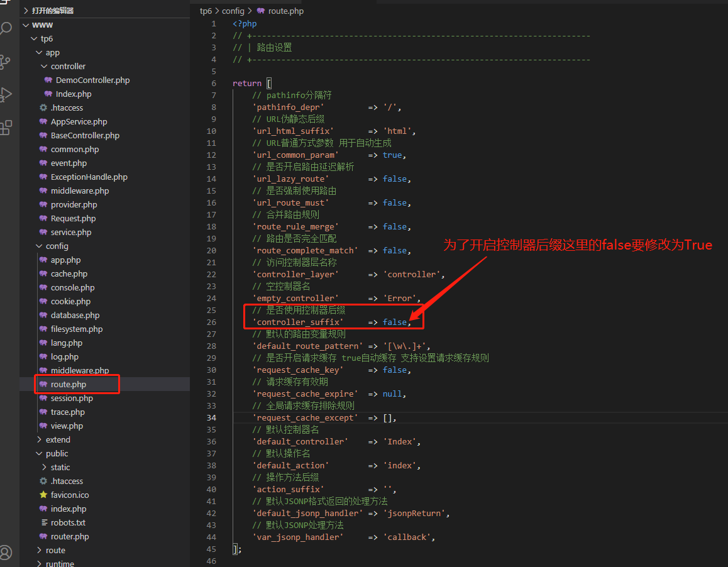Screen dimensions: 728x567
Task: Open Index.php in controller folder
Action: coord(74,94)
